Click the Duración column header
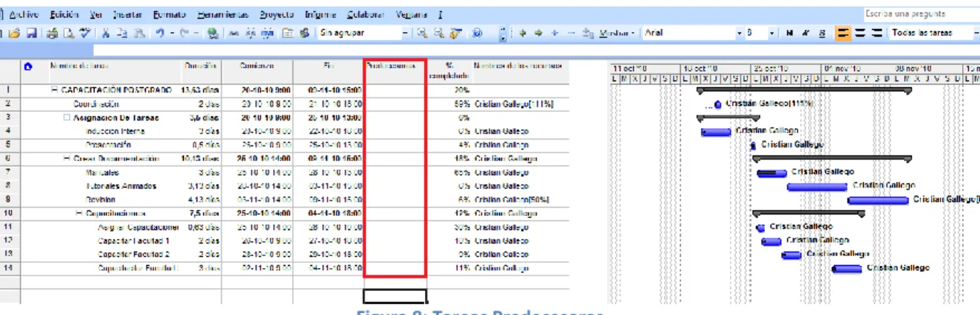The width and height of the screenshot is (980, 315). click(200, 70)
